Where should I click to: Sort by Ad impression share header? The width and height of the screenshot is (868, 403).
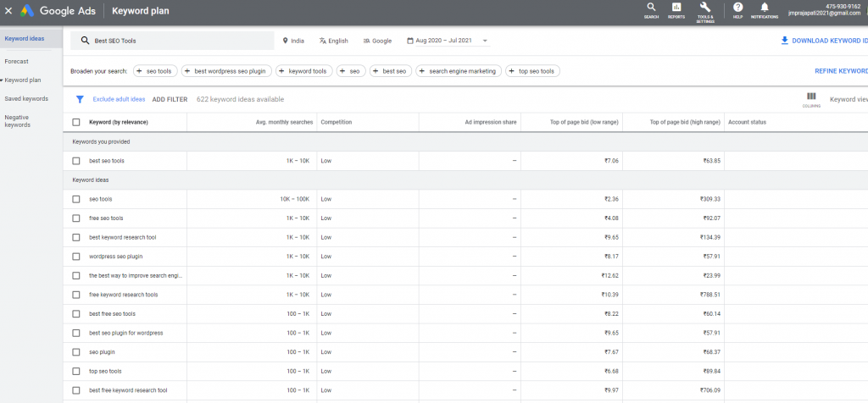tap(491, 122)
